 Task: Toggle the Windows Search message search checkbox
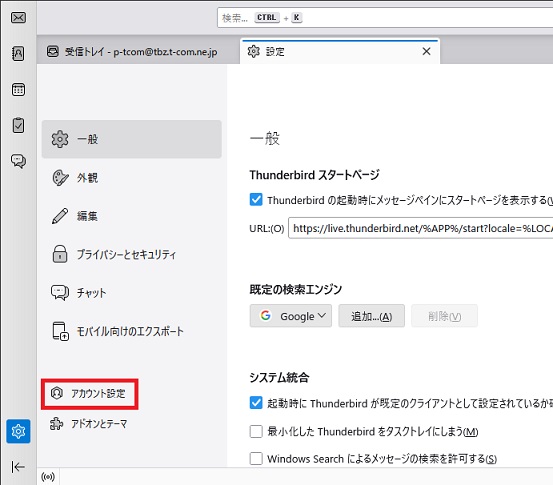click(256, 459)
